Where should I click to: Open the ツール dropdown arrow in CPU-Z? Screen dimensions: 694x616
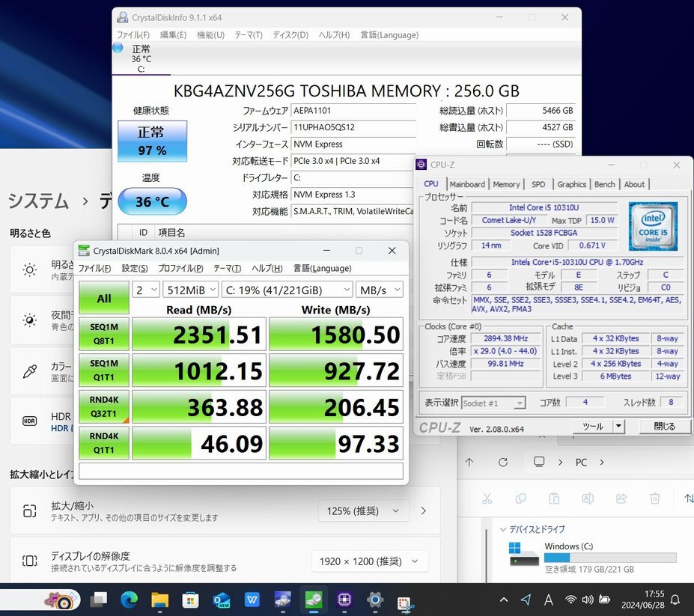pyautogui.click(x=618, y=427)
